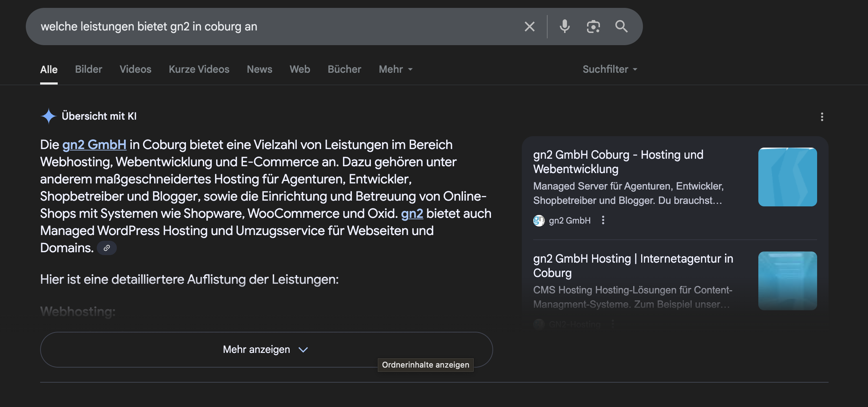Screen dimensions: 868x407
Task: Switch to the Videos tab
Action: [x=135, y=69]
